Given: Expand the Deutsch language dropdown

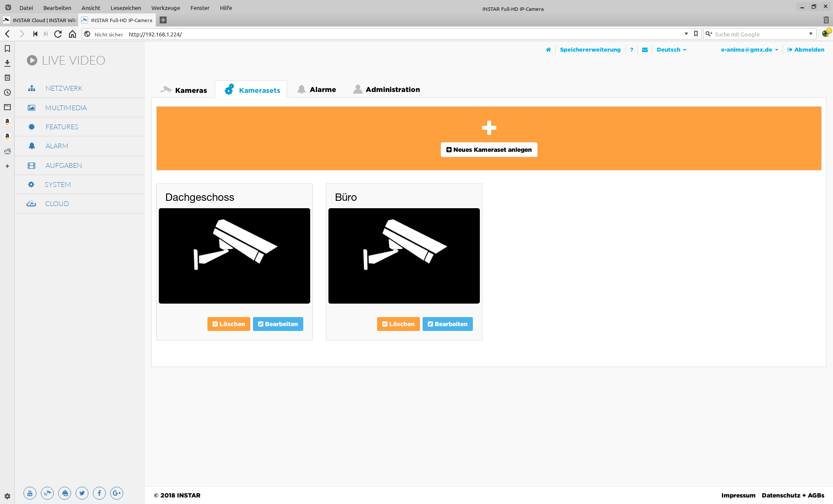Looking at the screenshot, I should [671, 50].
